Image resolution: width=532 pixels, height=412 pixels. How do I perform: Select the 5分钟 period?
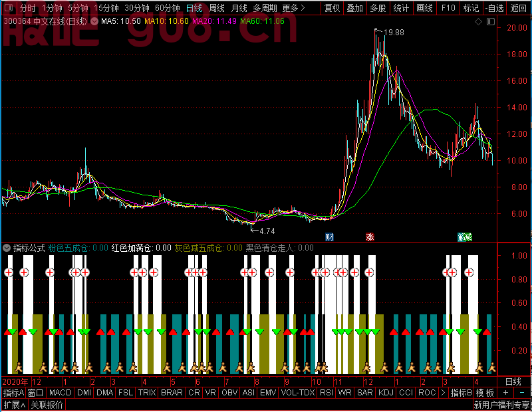point(78,8)
